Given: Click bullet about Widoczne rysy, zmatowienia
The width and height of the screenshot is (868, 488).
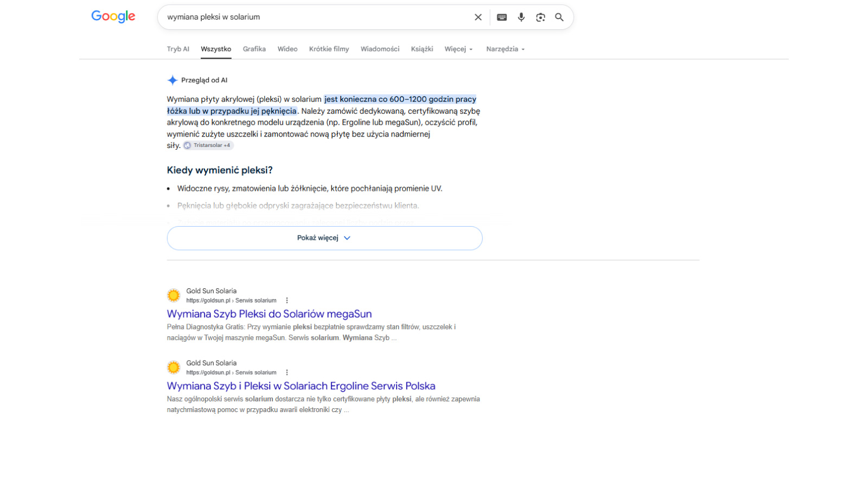Looking at the screenshot, I should (x=310, y=189).
